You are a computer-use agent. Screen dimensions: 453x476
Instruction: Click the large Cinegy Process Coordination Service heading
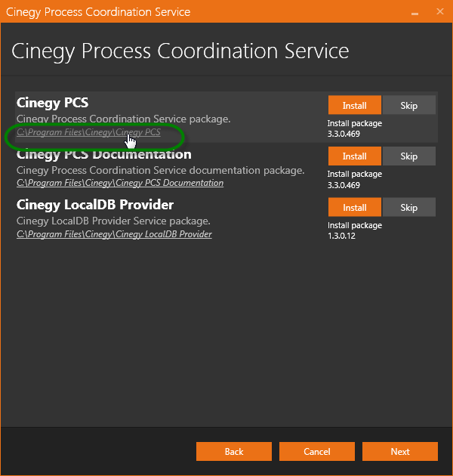tap(180, 51)
